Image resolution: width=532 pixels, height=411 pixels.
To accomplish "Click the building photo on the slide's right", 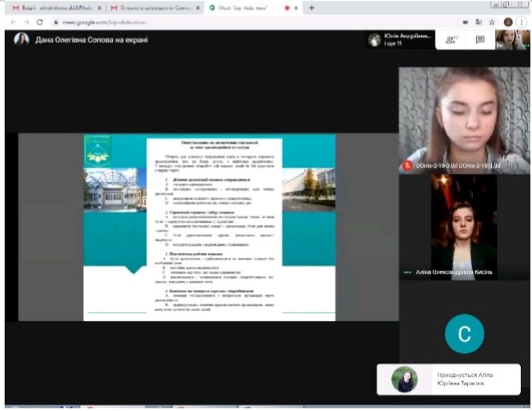I will click(309, 189).
